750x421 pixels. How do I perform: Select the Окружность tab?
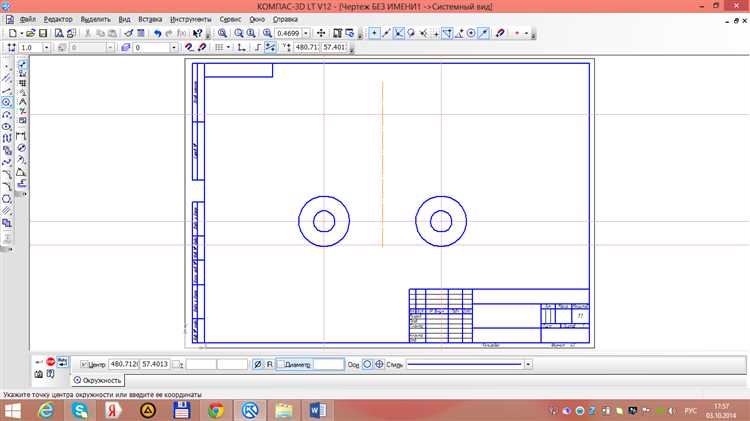point(98,380)
